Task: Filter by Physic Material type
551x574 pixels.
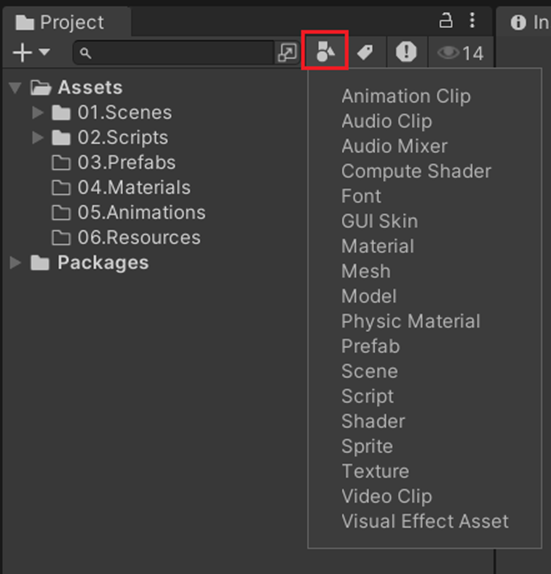Action: [x=410, y=321]
